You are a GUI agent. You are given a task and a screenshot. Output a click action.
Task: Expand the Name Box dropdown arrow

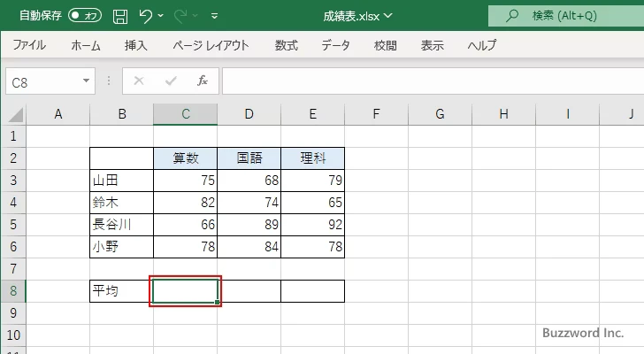click(87, 81)
